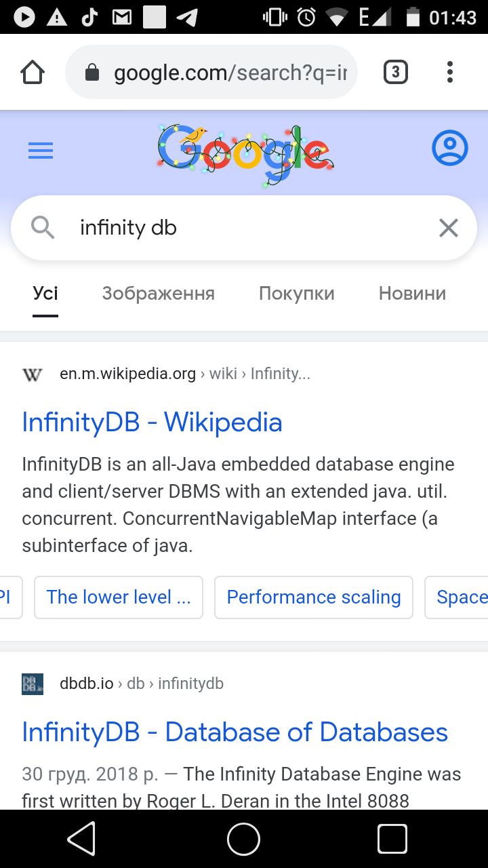Open the tab switcher showing 3 tabs
This screenshot has height=868, width=488.
point(396,72)
